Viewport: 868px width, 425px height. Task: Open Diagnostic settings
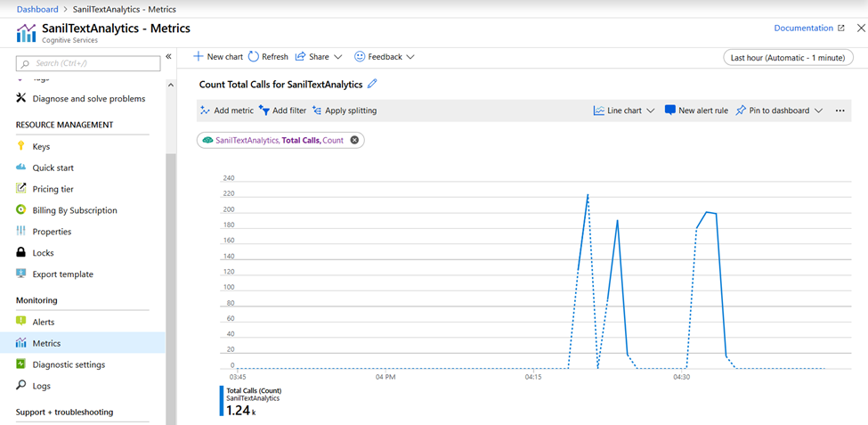(x=69, y=364)
